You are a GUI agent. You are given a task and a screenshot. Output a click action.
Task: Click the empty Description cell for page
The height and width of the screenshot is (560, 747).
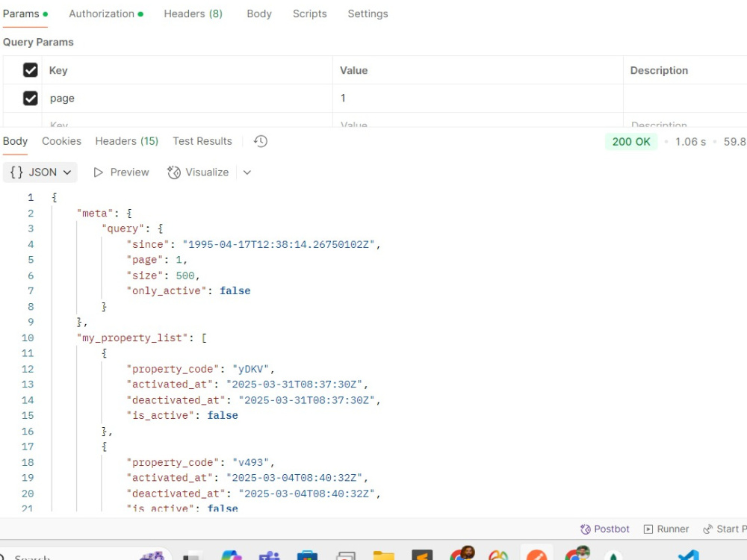tap(685, 98)
